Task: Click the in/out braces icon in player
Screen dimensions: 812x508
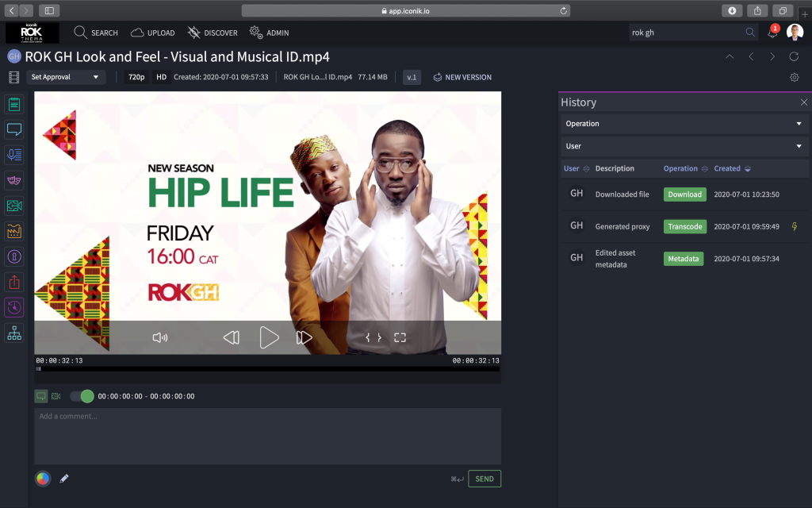Action: click(x=373, y=337)
